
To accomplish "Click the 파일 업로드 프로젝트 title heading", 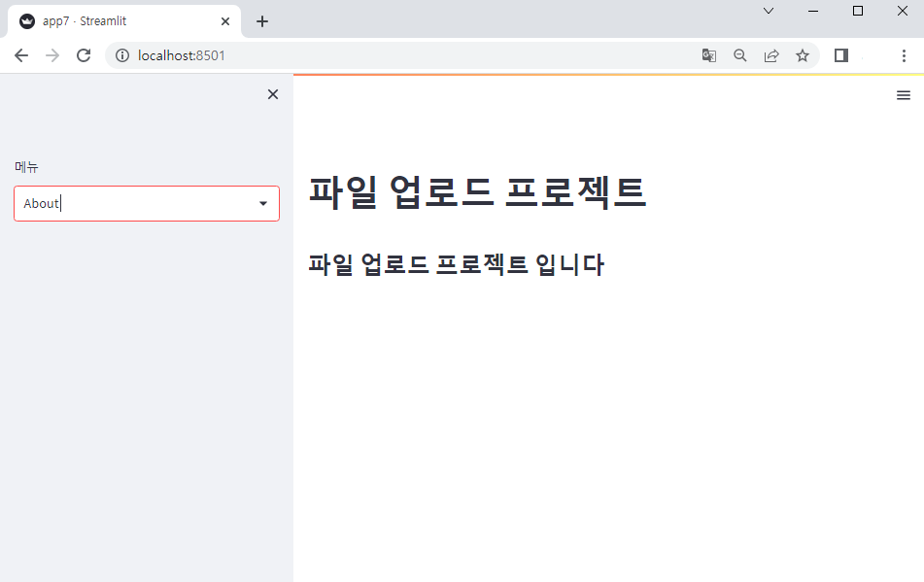I will (x=477, y=192).
